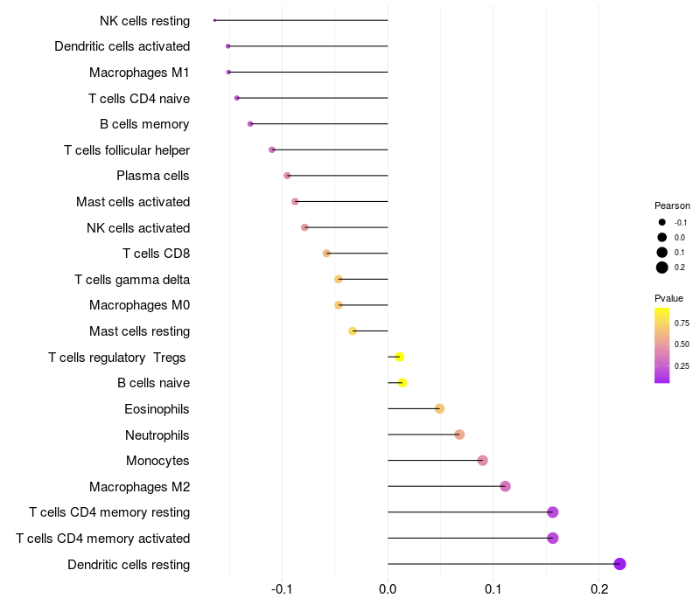Click the 0.0 Pearson legend circle
700x612 pixels.
pos(661,237)
